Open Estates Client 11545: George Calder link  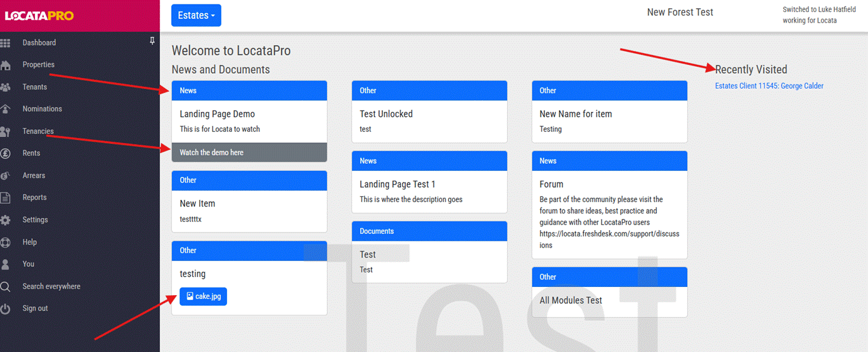click(x=769, y=86)
